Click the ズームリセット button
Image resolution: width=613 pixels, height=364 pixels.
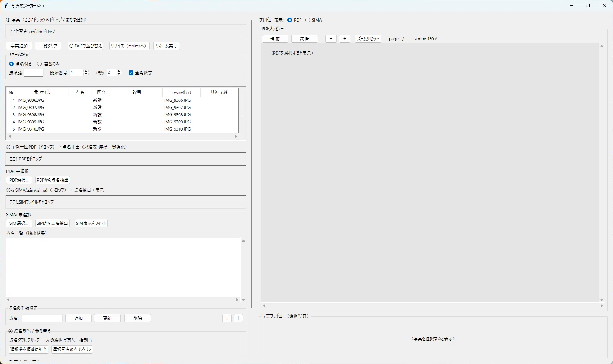[x=368, y=39]
